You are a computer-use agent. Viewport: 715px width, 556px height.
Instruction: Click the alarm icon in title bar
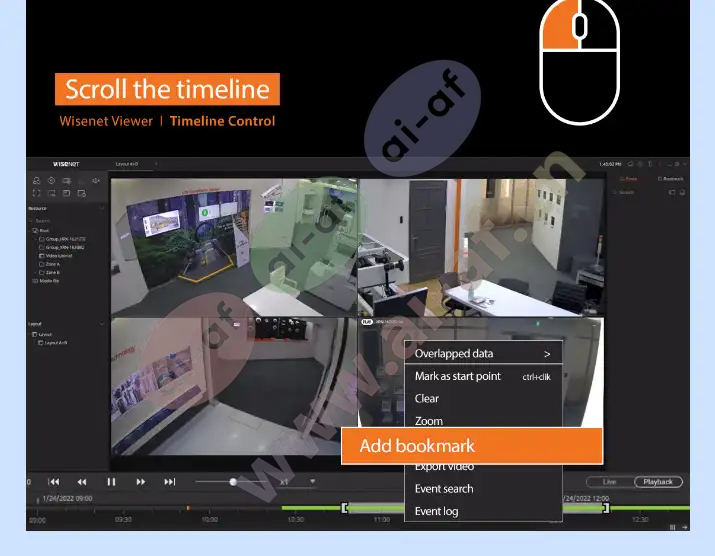tap(630, 164)
